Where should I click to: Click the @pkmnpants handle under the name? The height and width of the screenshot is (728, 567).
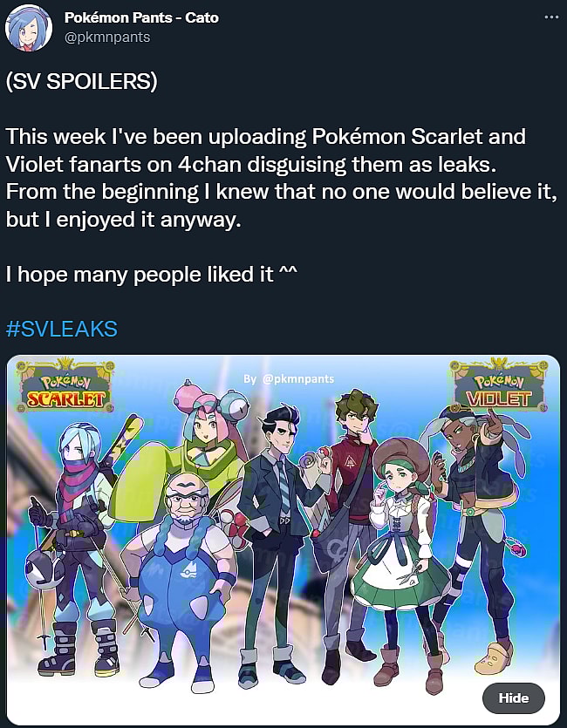[107, 37]
